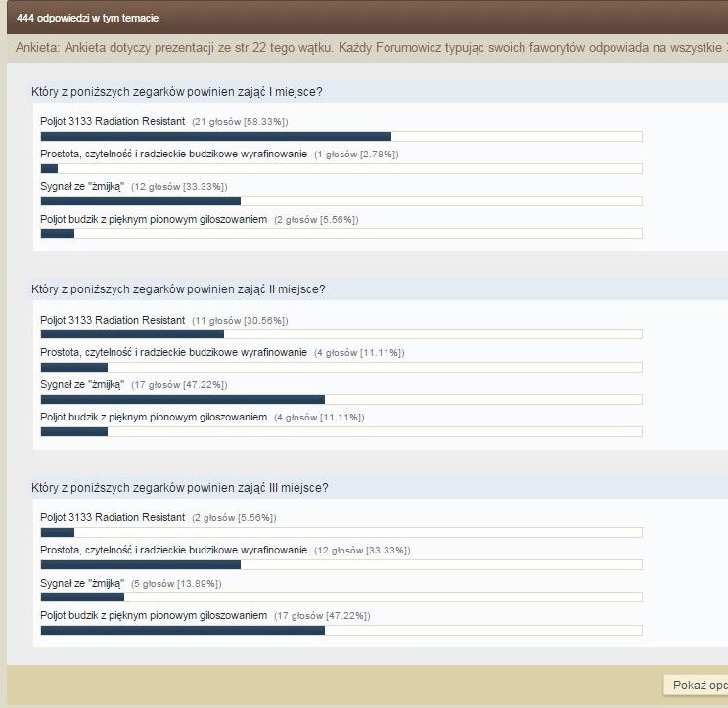728x708 pixels.
Task: Click Prostota option label with 1 vote
Action: coord(173,155)
